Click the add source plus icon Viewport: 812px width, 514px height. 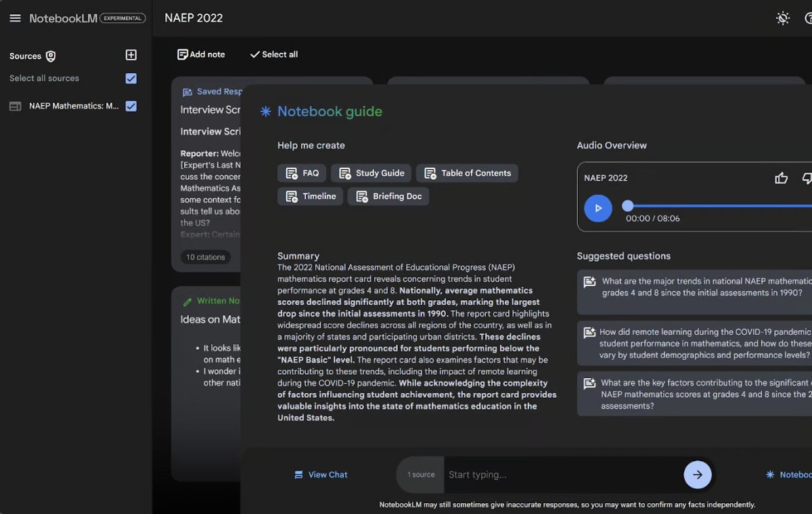pos(131,55)
